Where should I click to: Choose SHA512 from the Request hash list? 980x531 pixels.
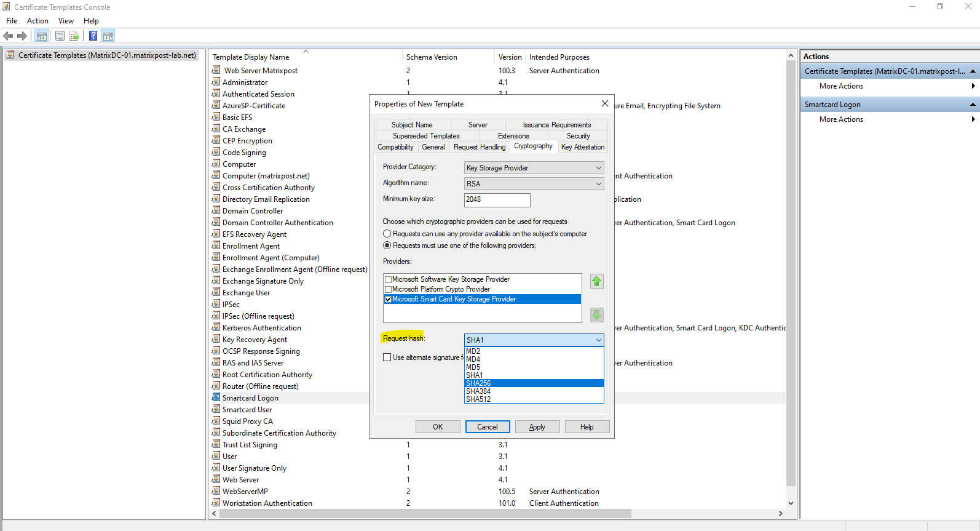point(534,399)
